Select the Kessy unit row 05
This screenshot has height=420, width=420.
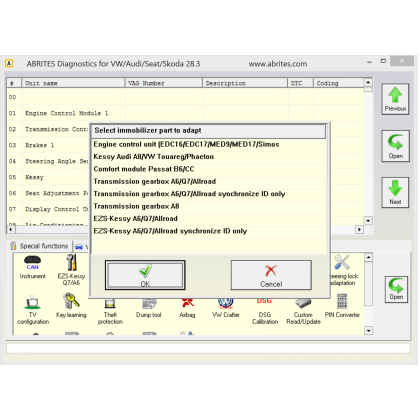pos(48,177)
